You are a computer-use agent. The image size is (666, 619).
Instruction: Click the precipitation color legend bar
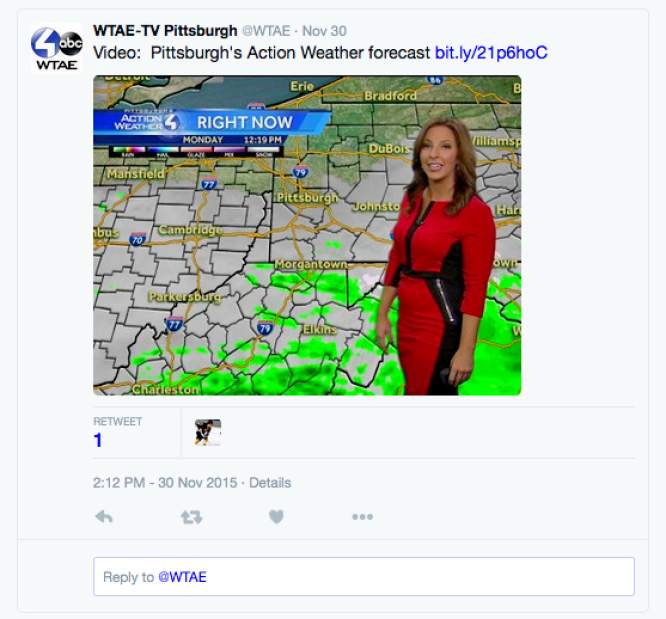[x=196, y=152]
